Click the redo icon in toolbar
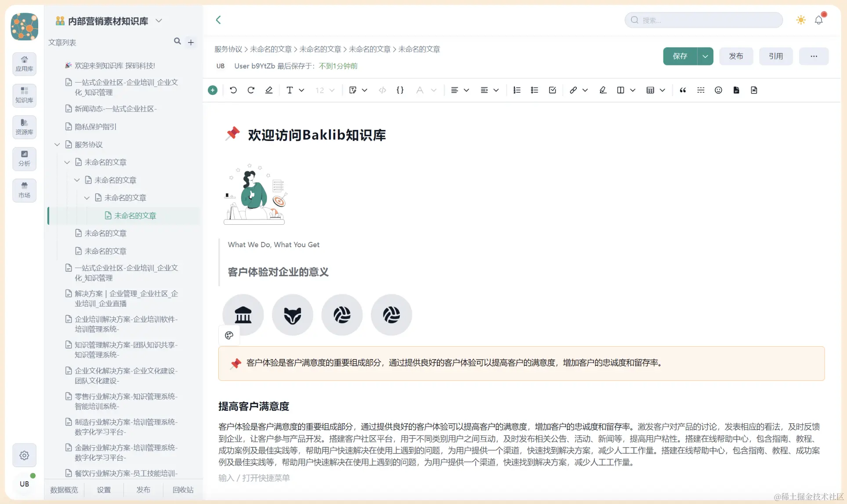 251,90
